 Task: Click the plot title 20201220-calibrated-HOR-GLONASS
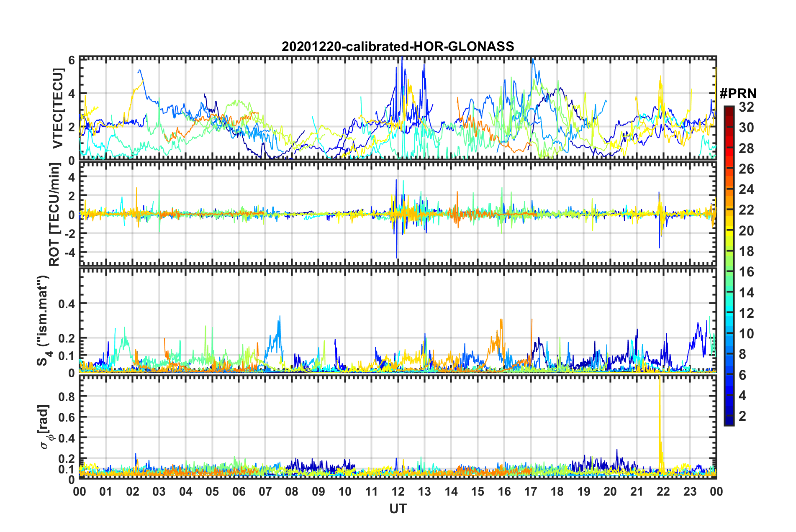pyautogui.click(x=398, y=46)
